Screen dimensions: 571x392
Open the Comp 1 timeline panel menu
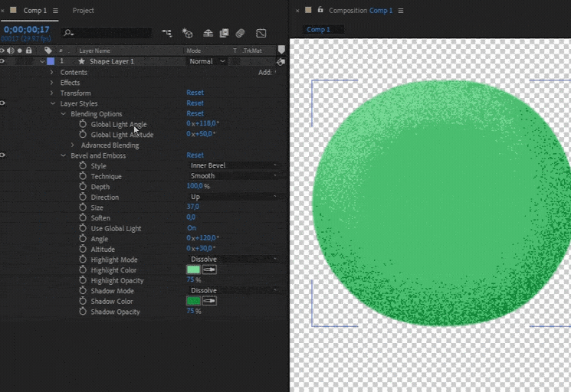coord(55,11)
